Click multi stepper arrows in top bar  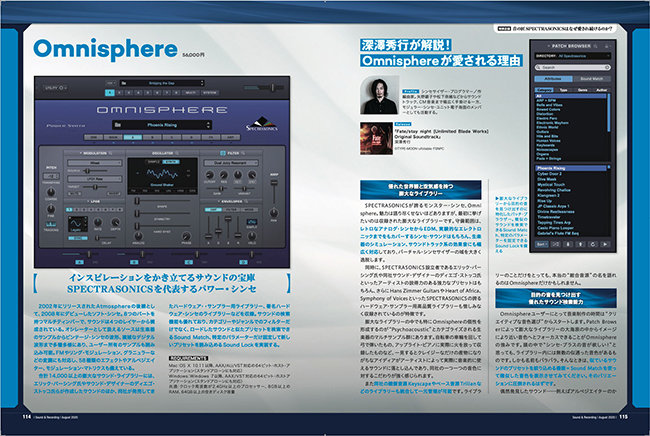point(202,83)
